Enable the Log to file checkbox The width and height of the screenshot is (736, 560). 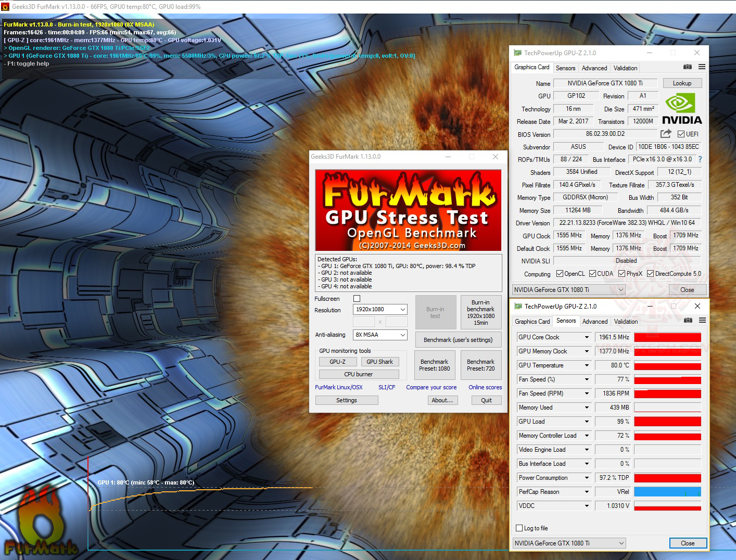(x=519, y=528)
